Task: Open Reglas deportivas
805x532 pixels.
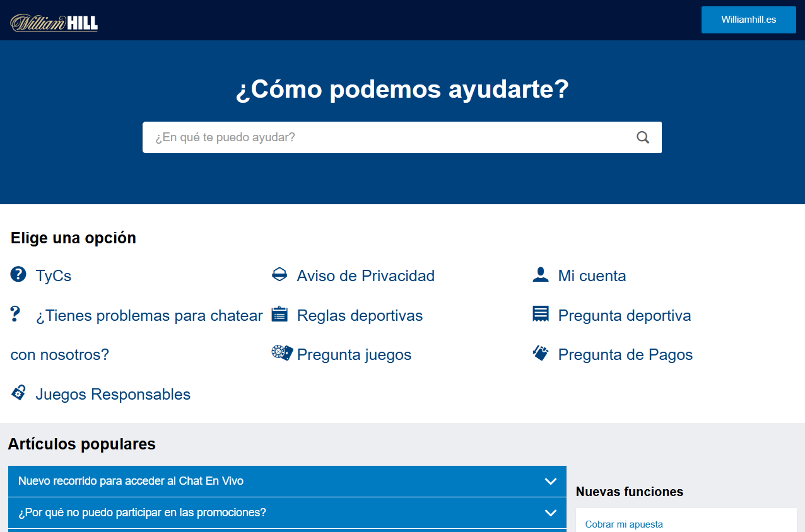Action: point(360,316)
